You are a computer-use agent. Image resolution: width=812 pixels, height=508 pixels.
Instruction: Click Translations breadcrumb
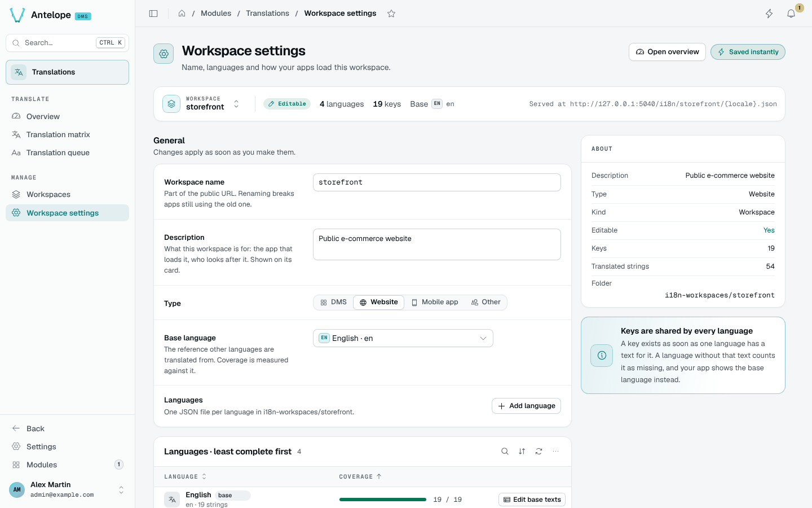coord(267,14)
